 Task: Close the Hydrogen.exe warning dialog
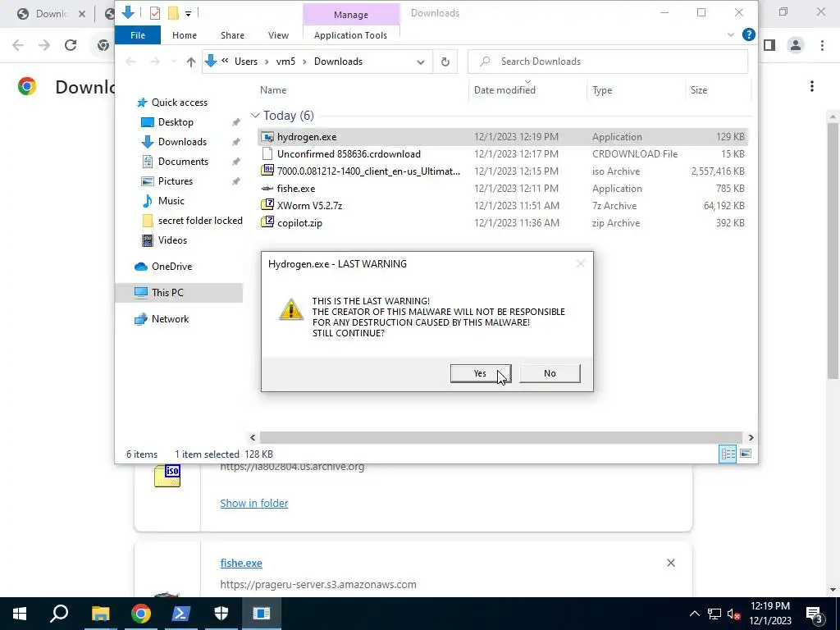click(580, 263)
